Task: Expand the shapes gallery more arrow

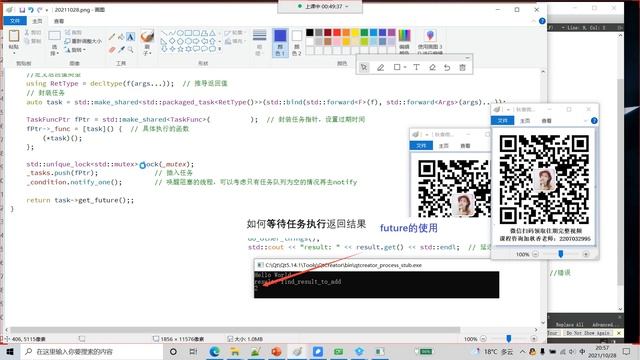Action: 220,49
